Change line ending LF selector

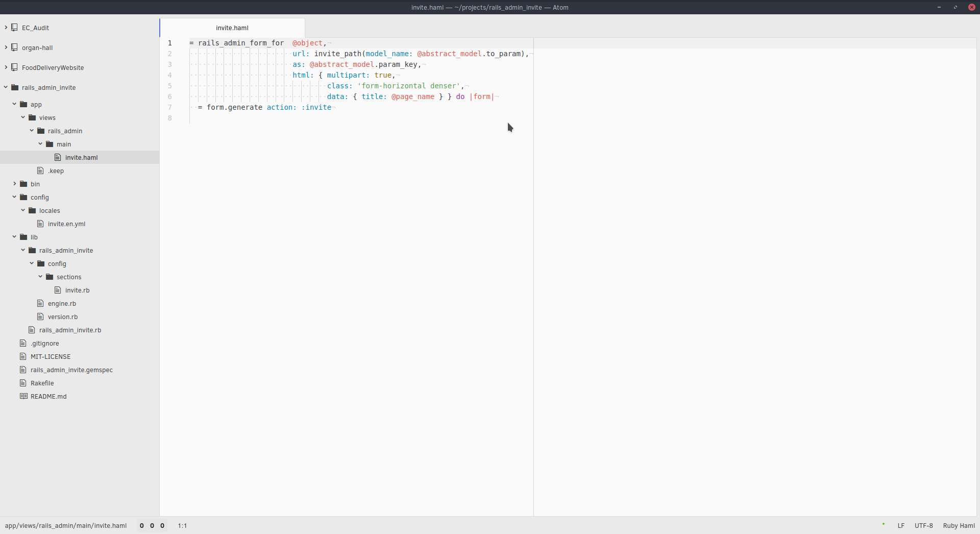point(901,525)
